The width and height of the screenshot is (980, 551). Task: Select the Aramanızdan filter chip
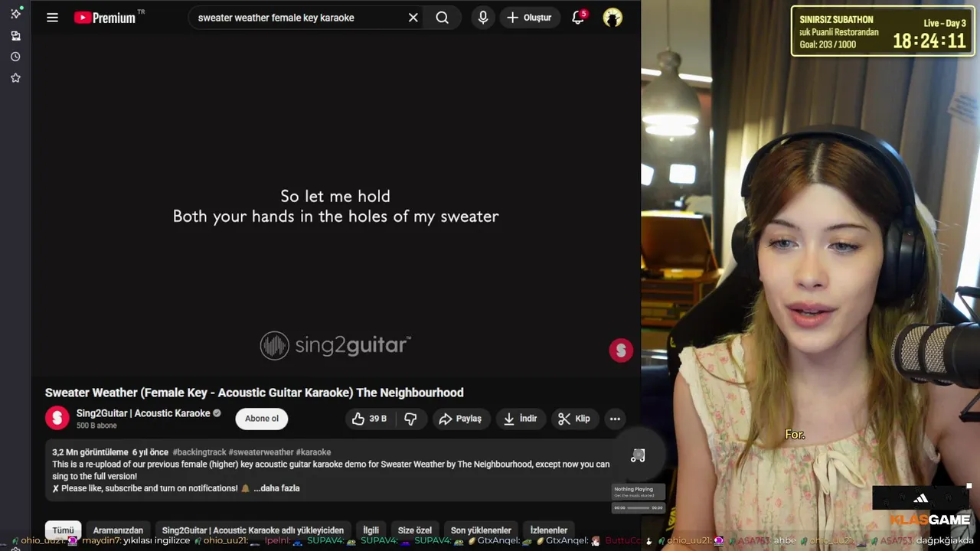point(118,530)
